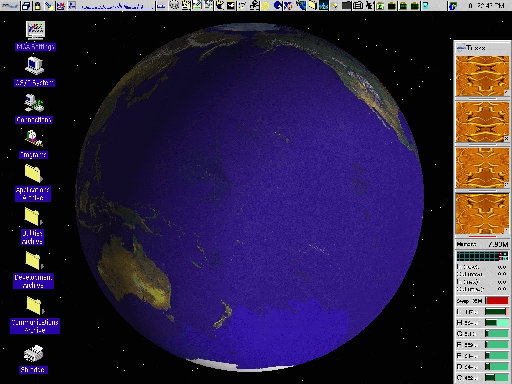
Task: Open the topmost monitor settings icon
Action: [35, 31]
